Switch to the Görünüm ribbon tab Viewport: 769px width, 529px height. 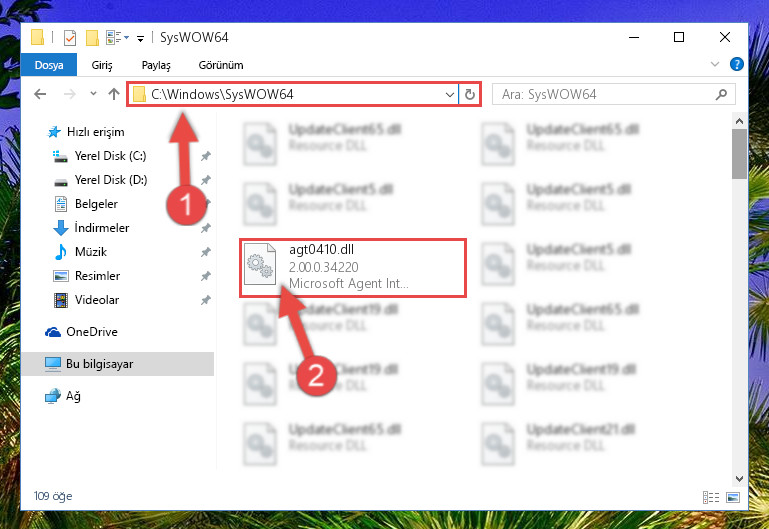pyautogui.click(x=221, y=65)
